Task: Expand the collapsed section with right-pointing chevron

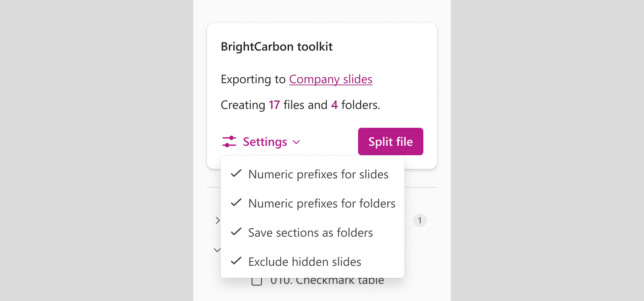Action: [218, 220]
